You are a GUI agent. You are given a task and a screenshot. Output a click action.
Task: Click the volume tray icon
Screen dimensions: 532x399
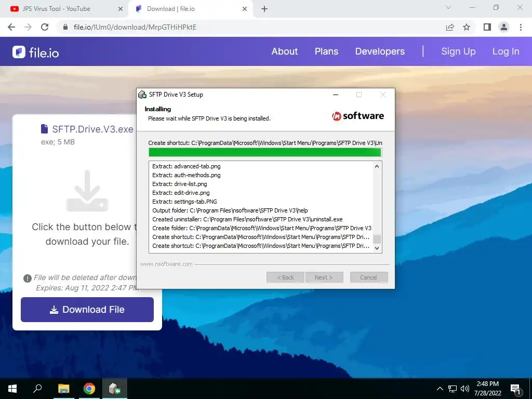(465, 389)
